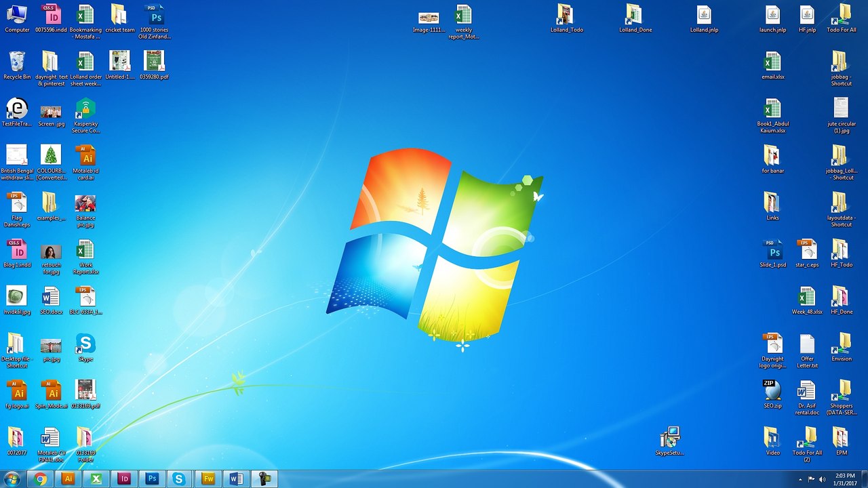868x488 pixels.
Task: Open the volume control in the tray
Action: [823, 479]
